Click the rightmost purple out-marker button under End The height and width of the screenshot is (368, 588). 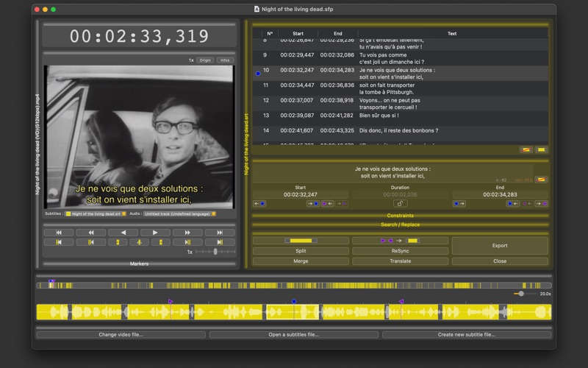(541, 204)
